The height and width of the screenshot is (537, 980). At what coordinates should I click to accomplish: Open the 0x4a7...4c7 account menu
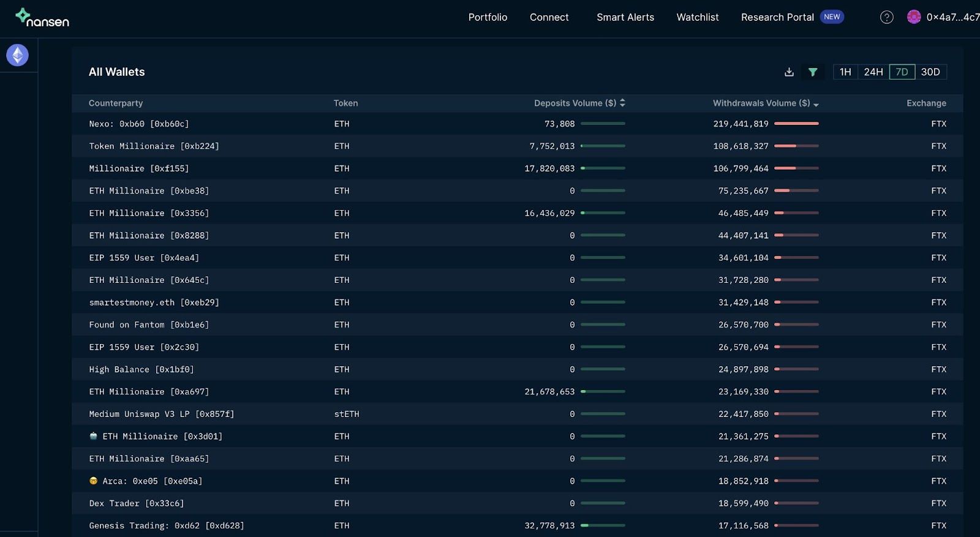952,18
